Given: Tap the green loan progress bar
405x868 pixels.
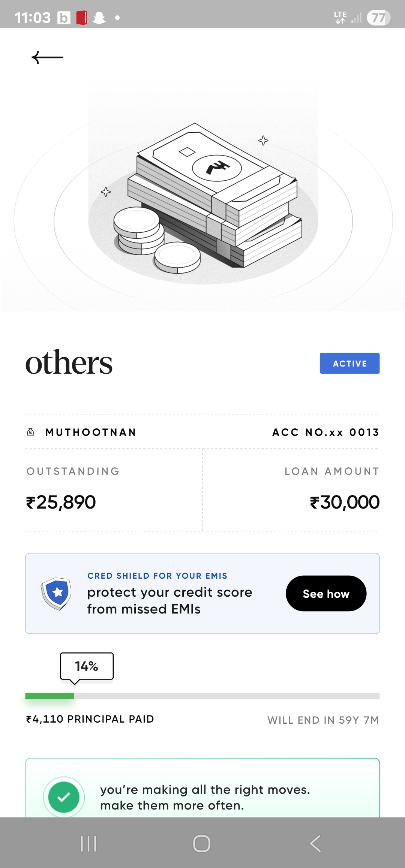Looking at the screenshot, I should coord(49,696).
